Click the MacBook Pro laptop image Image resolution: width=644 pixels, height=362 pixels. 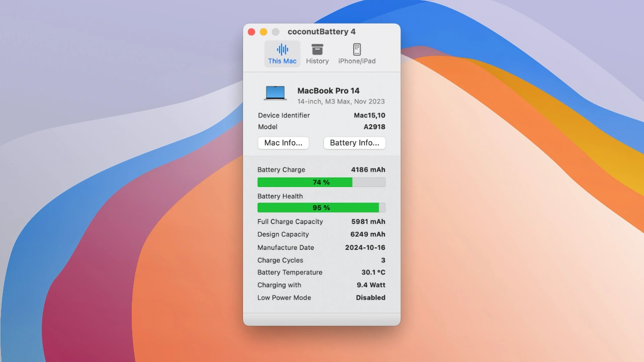[275, 93]
